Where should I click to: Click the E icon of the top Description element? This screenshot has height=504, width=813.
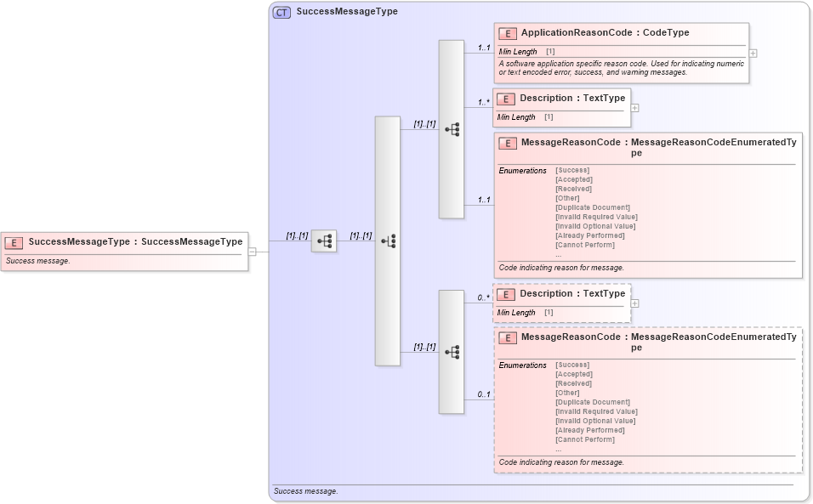508,98
